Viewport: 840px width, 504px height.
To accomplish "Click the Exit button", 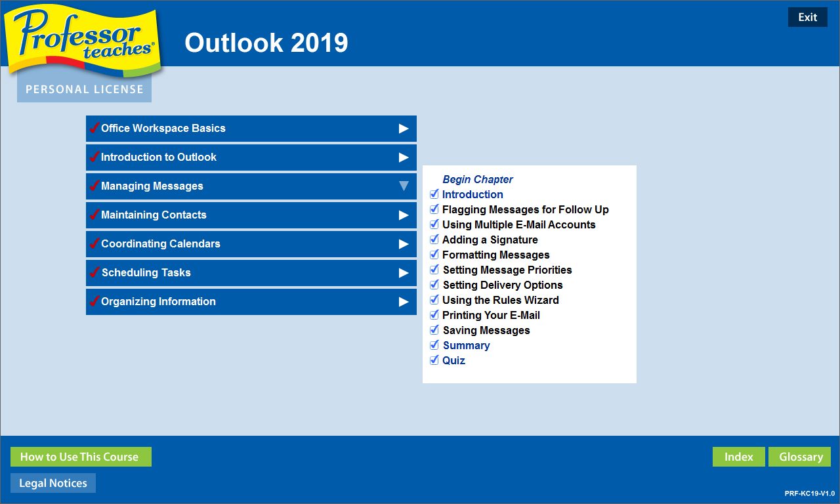I will click(807, 18).
